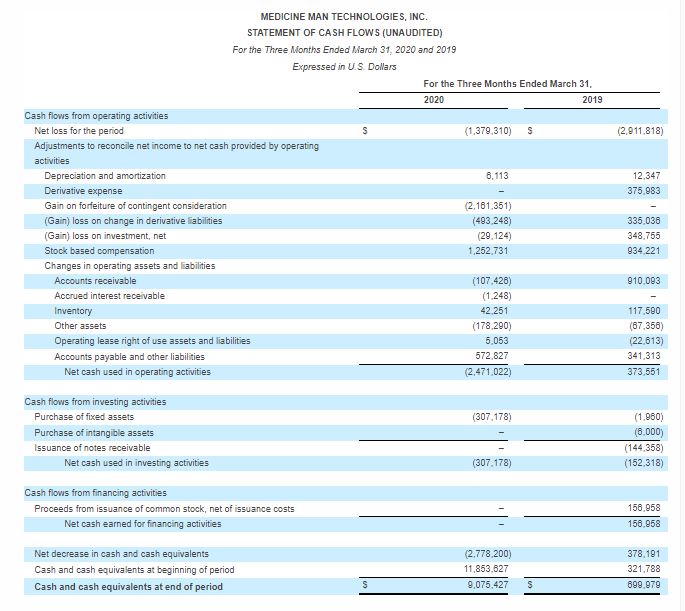This screenshot has width=685, height=611.
Task: Select 'Cash and cash equivalents at end of period'
Action: (128, 586)
